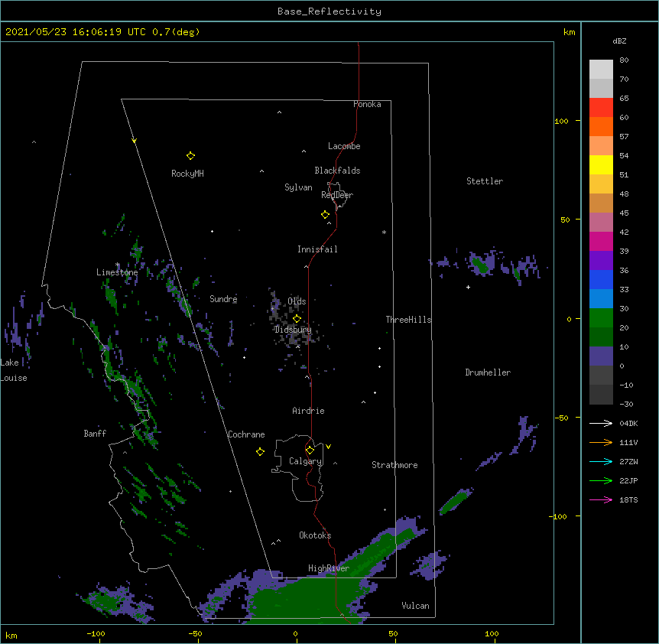Click the Sylvan label
The width and height of the screenshot is (659, 644).
[x=298, y=187]
